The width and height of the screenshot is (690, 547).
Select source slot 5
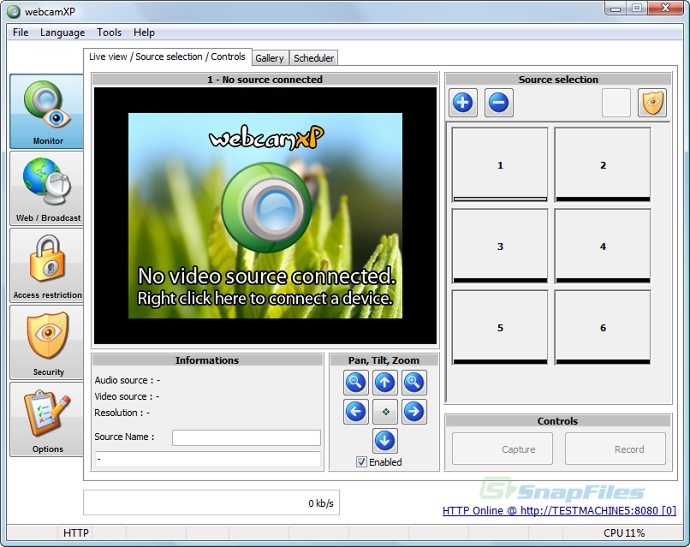(500, 327)
